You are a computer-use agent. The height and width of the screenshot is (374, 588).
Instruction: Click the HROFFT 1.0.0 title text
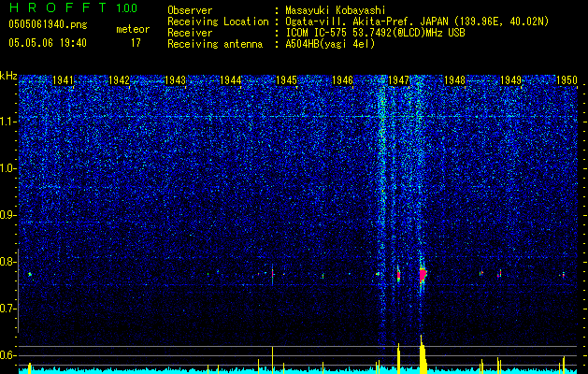[73, 7]
